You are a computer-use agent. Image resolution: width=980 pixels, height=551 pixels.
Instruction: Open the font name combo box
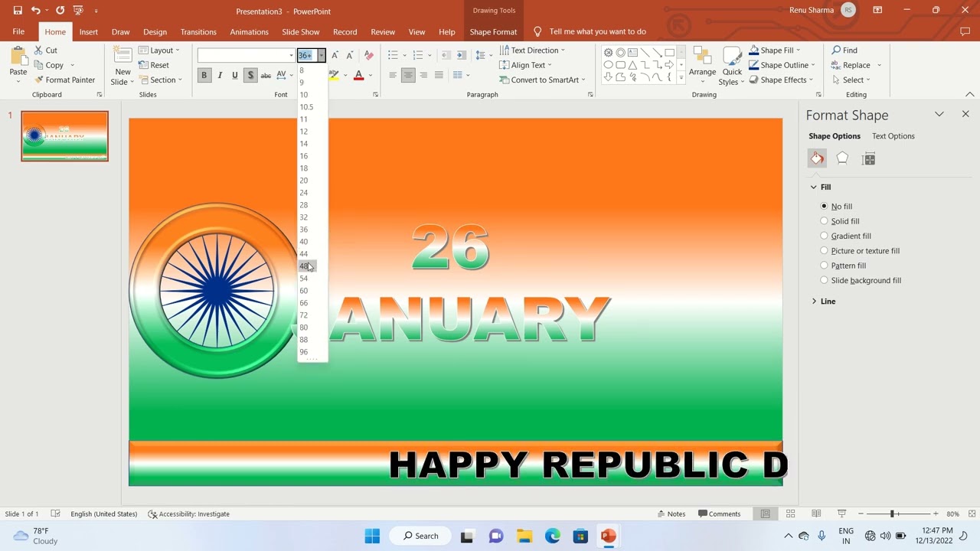[x=246, y=55]
